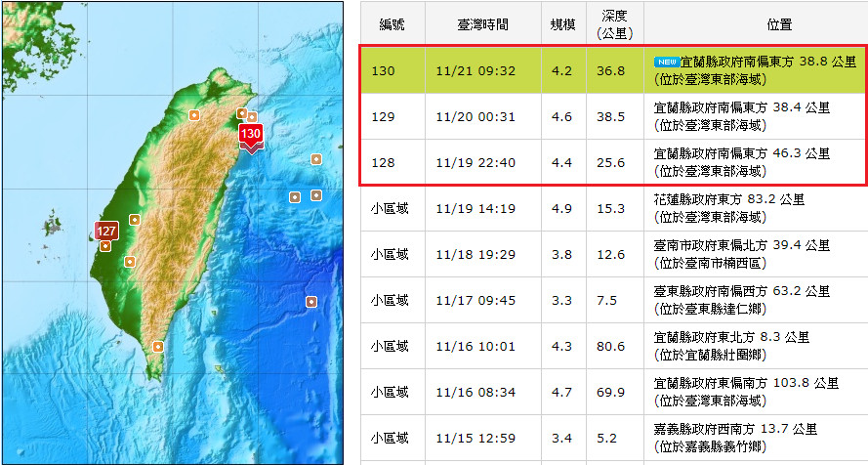Click the small marker just below marker 127
Screen dimensions: 868x465
[129, 261]
